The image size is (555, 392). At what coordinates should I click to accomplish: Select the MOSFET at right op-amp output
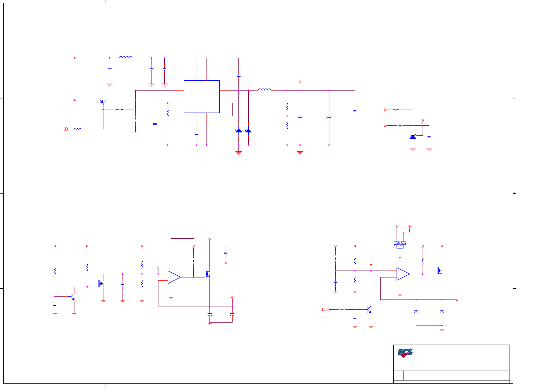point(440,271)
